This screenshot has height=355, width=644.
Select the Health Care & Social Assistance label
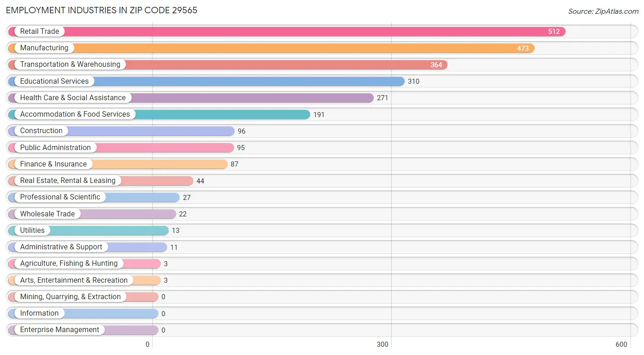[x=73, y=98]
